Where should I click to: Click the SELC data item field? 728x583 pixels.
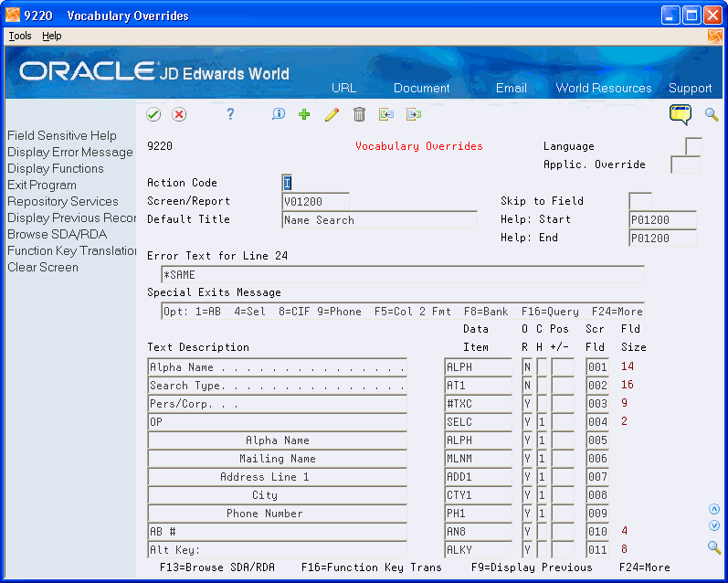pos(479,422)
